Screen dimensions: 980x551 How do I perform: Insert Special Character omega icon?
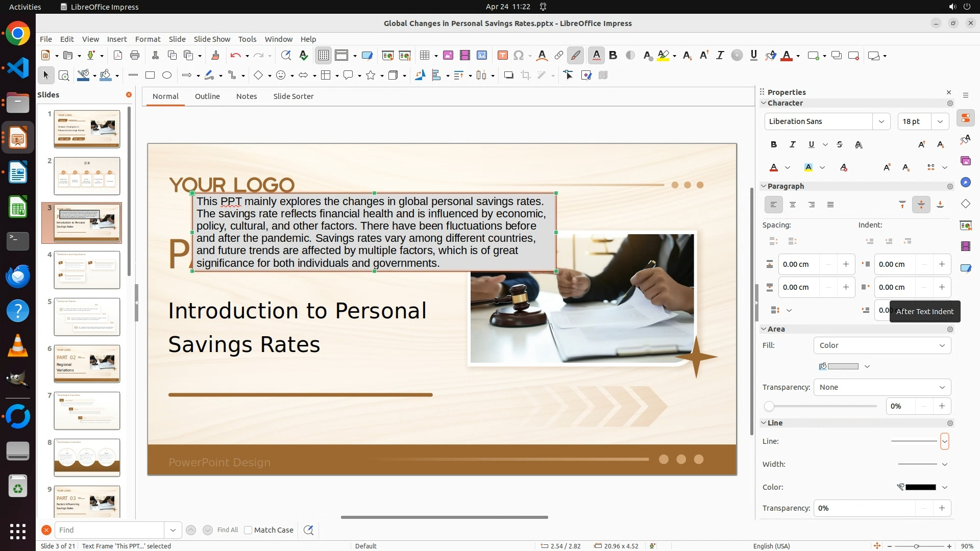[519, 56]
